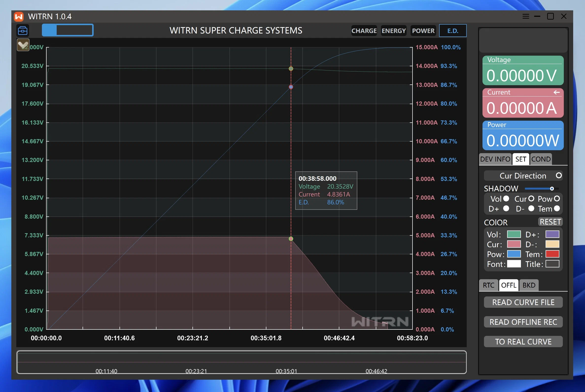
Task: Switch to the POWER view
Action: [x=423, y=31]
